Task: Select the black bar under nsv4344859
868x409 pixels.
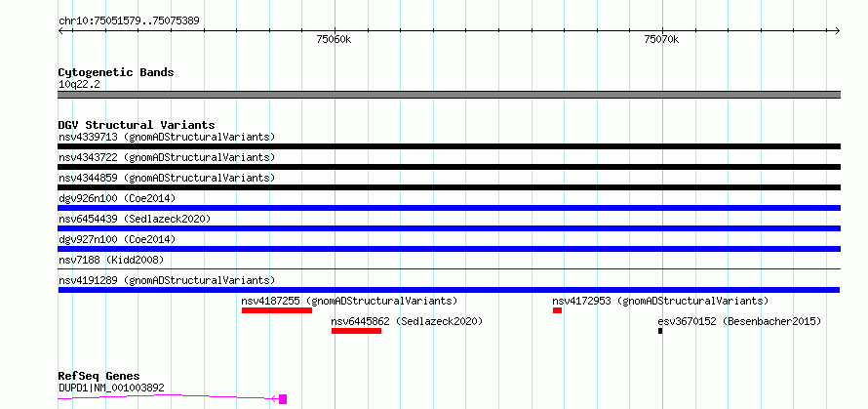Action: coord(449,187)
